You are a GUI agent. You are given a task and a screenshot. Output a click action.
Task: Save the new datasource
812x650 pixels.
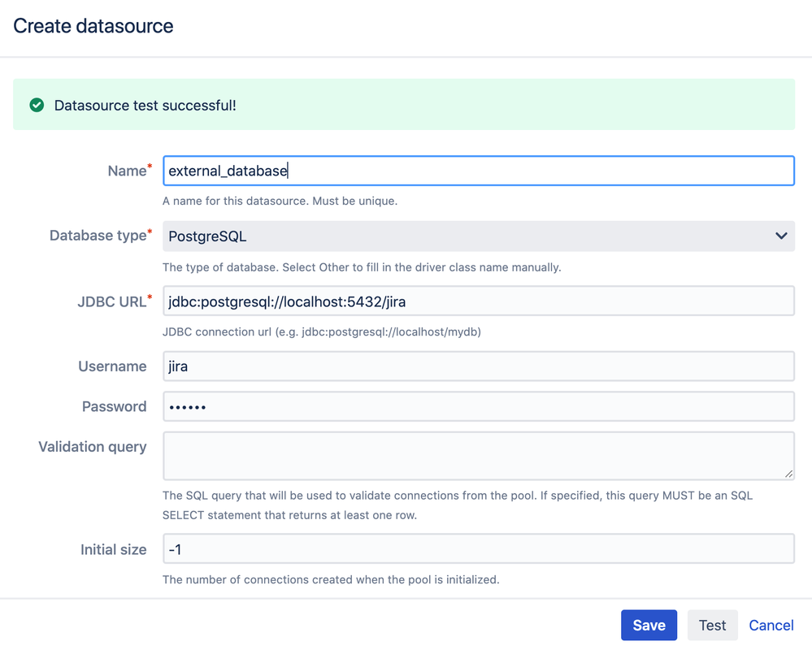(x=649, y=625)
